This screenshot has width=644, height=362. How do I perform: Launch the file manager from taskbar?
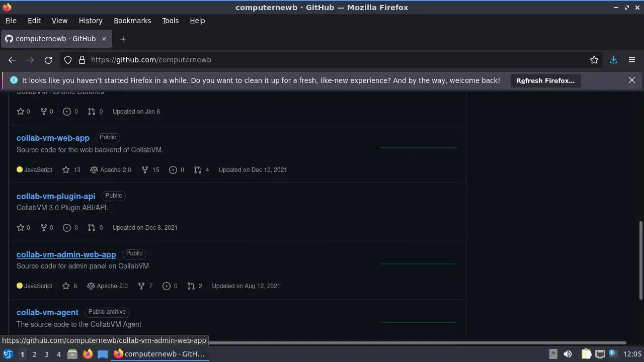coord(72,354)
